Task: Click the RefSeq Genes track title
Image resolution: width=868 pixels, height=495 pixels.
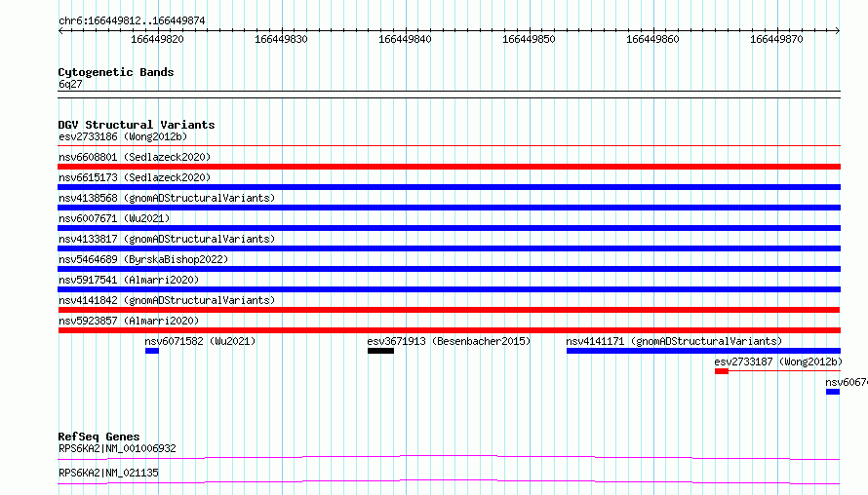Action: pyautogui.click(x=99, y=437)
